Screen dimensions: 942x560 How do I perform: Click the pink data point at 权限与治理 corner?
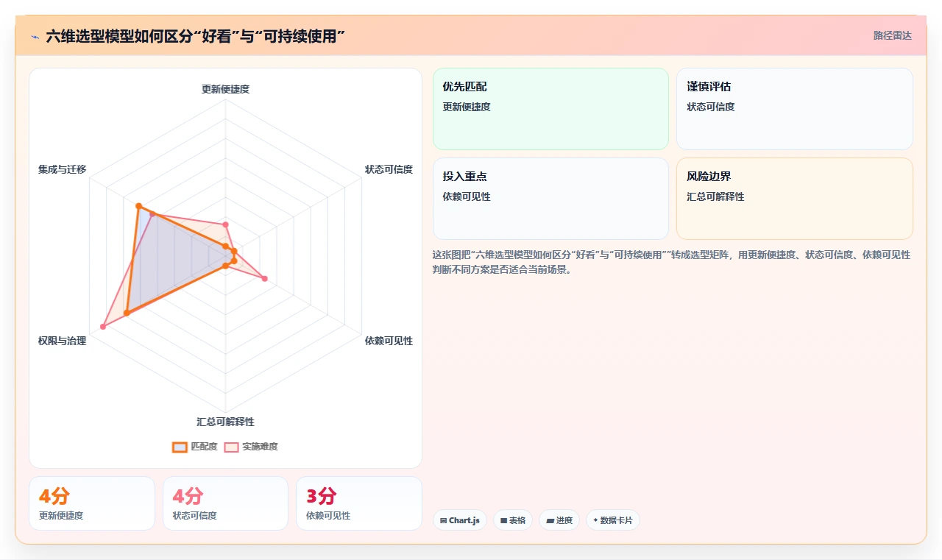coord(102,326)
